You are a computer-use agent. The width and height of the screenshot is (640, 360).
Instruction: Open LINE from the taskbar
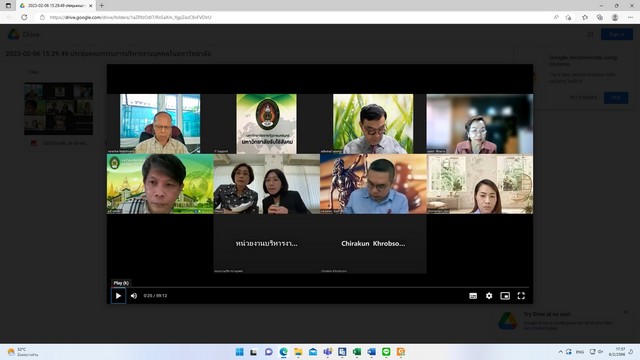point(386,352)
